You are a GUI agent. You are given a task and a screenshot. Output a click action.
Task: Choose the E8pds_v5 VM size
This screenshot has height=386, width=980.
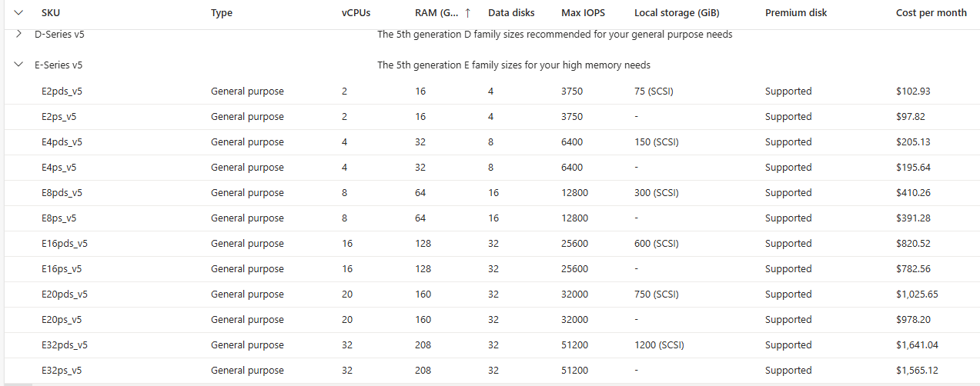click(x=492, y=193)
